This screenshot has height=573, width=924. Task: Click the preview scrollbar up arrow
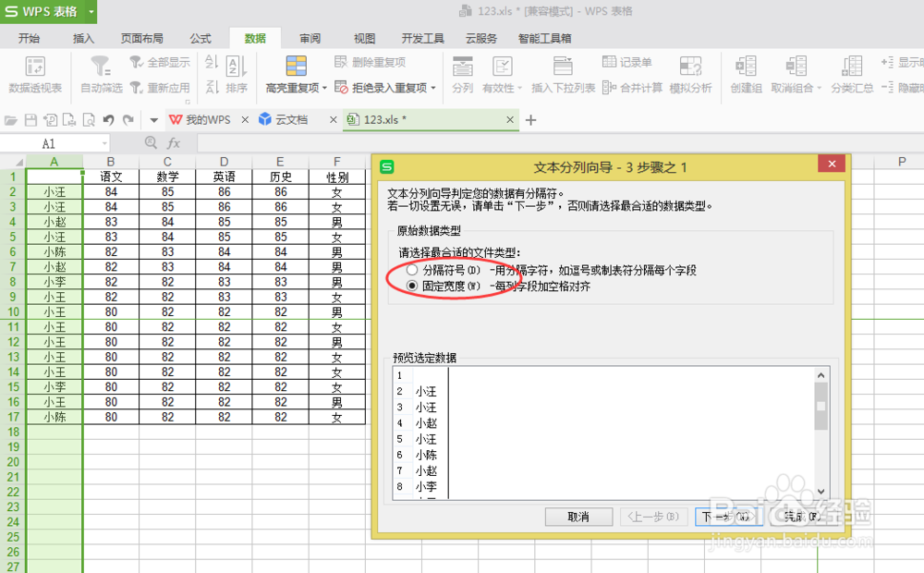pyautogui.click(x=821, y=375)
